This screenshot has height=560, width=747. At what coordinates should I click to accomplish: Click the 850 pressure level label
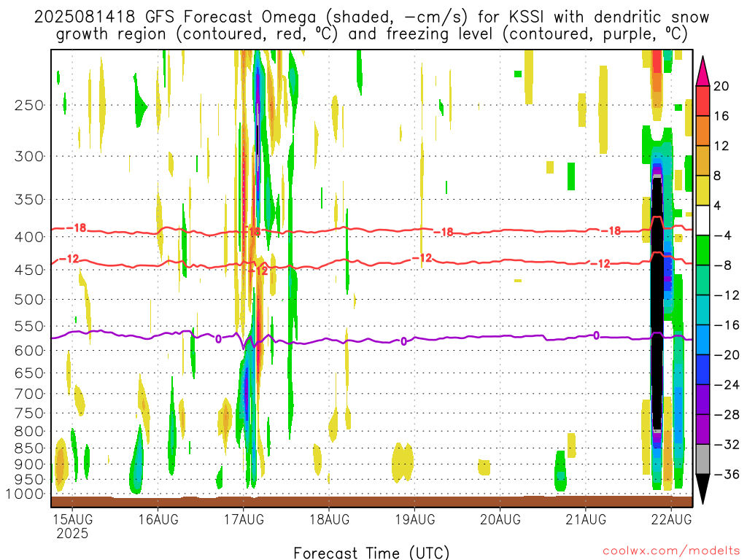(x=29, y=448)
